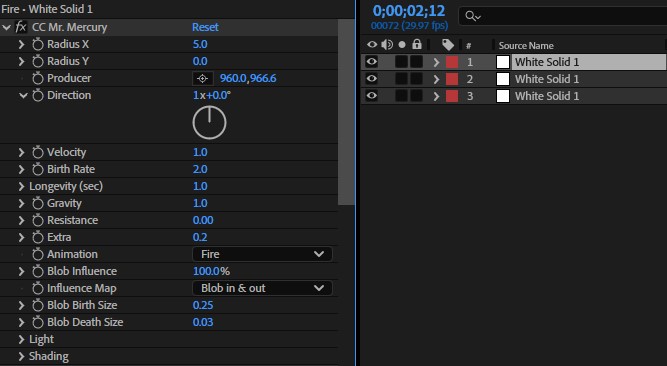
Task: Click the current time display 0;00;02;12
Action: click(x=409, y=11)
